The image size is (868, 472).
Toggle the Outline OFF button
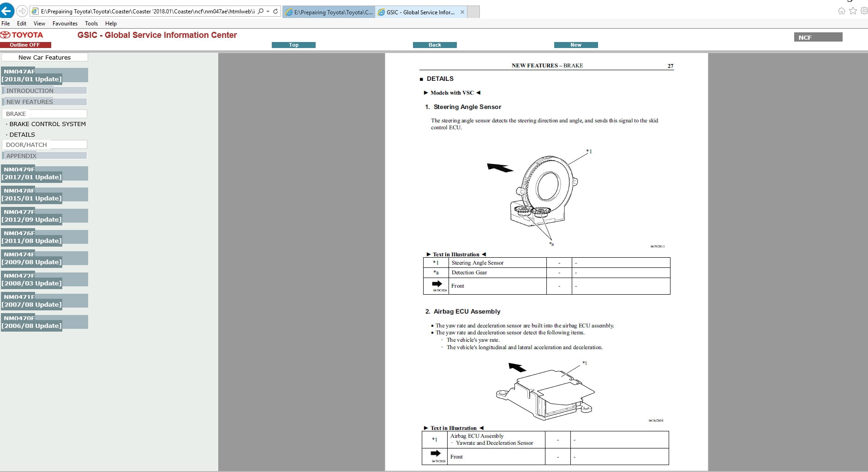point(25,45)
